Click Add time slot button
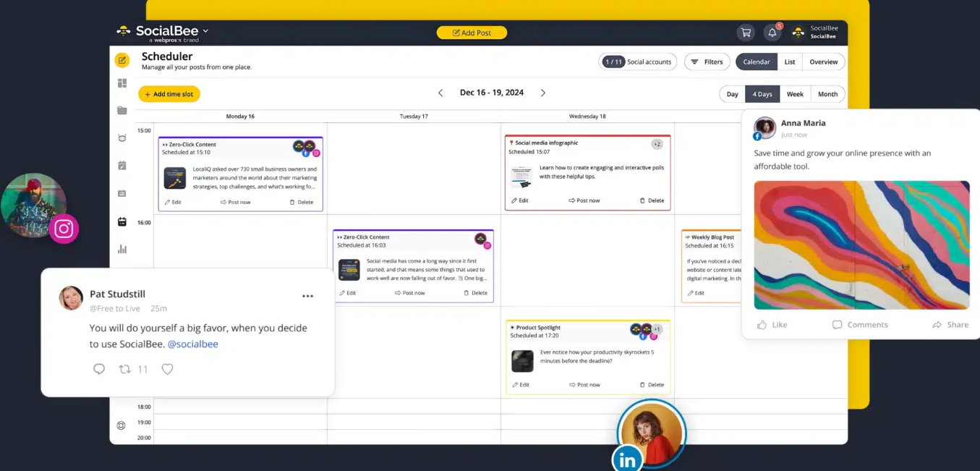 tap(169, 94)
